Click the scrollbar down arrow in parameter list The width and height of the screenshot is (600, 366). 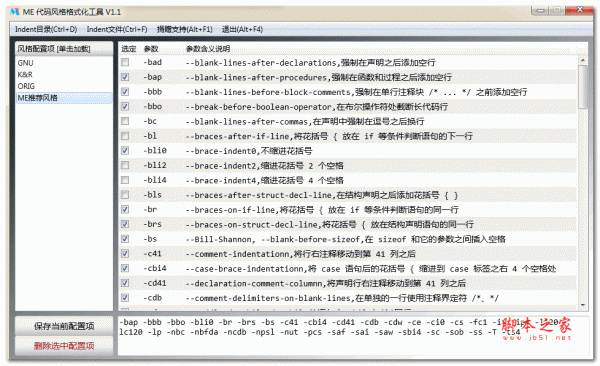point(583,305)
